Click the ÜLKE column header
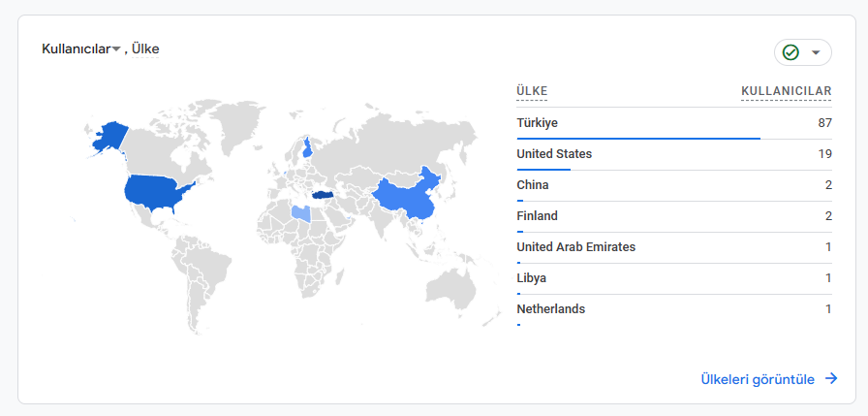This screenshot has width=868, height=416. pos(532,91)
